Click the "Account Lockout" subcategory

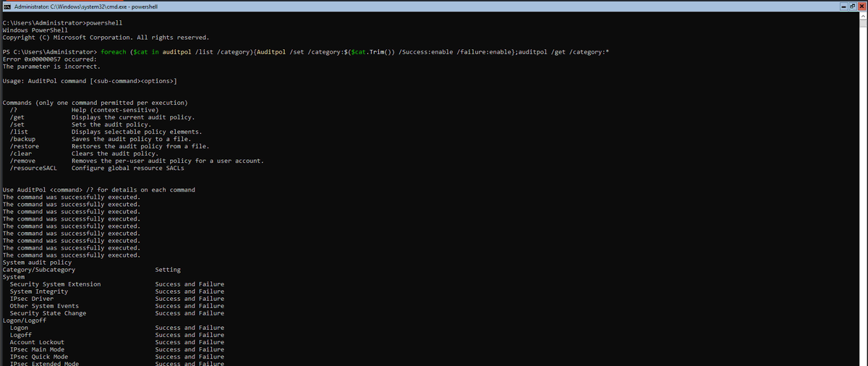point(38,341)
